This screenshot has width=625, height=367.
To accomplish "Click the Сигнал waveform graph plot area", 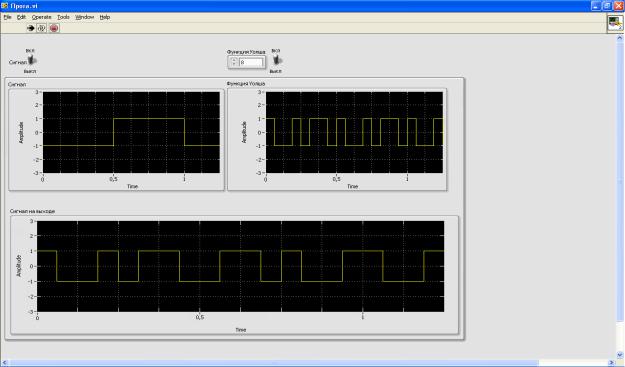I will point(131,132).
